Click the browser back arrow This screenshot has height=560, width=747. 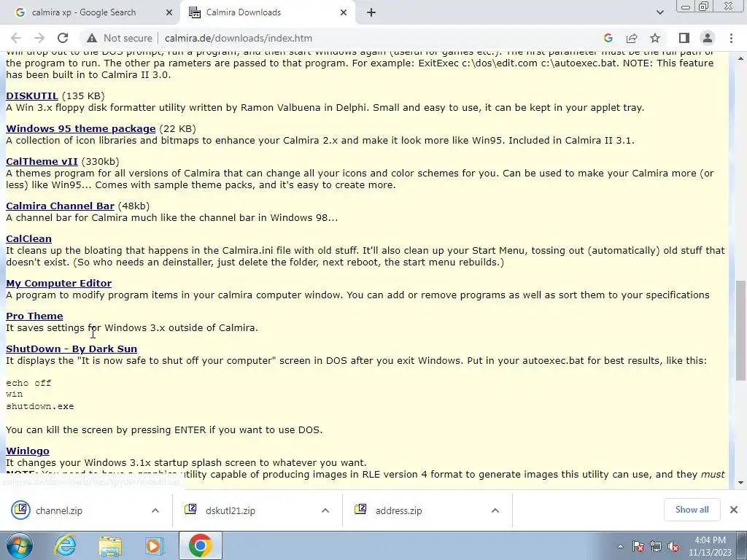click(x=16, y=38)
